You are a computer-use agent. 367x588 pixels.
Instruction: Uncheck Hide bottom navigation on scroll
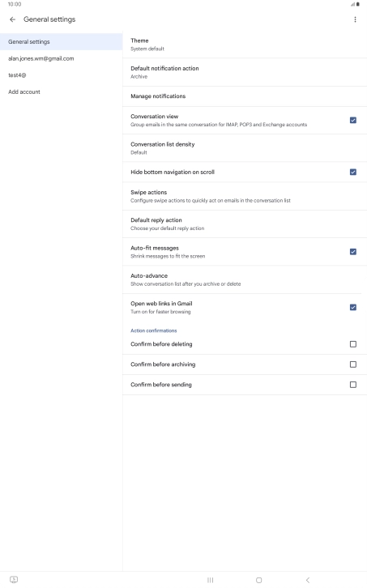[x=352, y=173]
